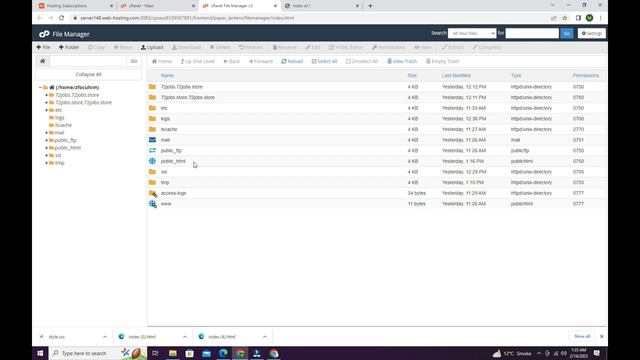
Task: Select the lscache row name
Action: 169,129
